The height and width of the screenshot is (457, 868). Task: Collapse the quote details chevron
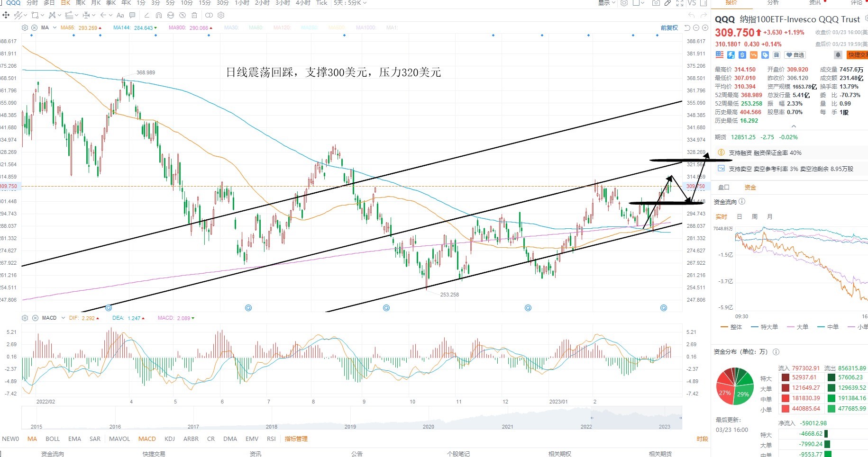[x=794, y=126]
